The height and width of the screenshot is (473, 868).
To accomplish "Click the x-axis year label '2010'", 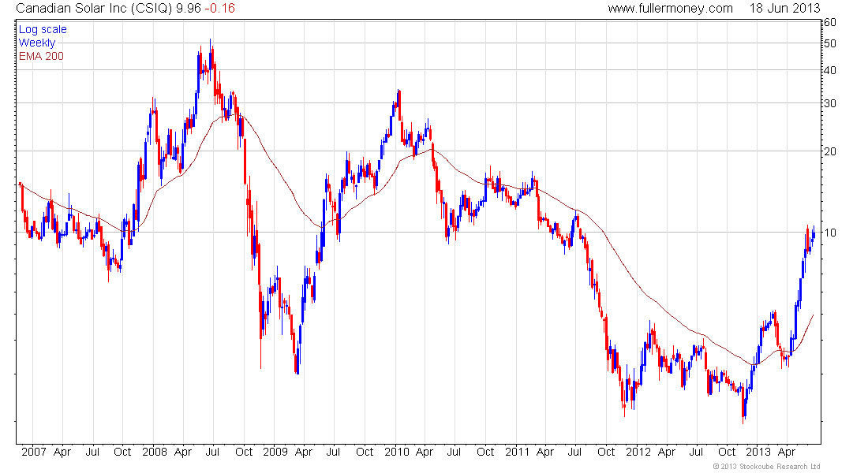I will (396, 452).
